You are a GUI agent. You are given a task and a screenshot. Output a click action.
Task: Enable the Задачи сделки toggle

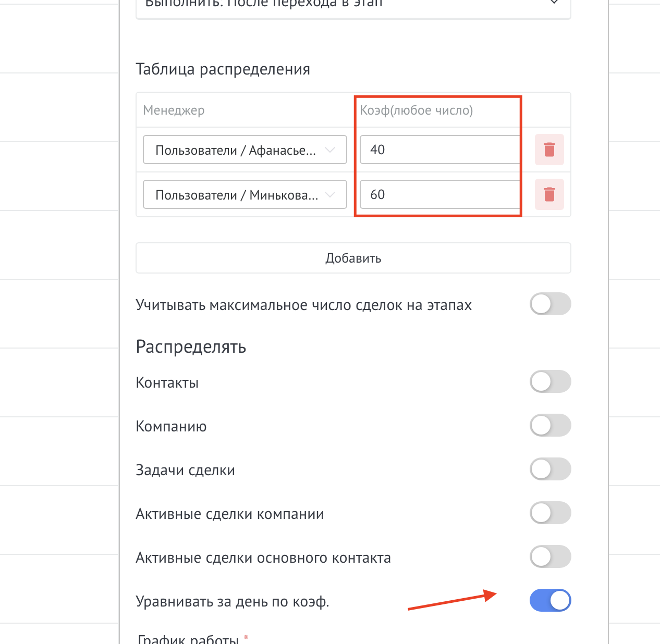550,469
